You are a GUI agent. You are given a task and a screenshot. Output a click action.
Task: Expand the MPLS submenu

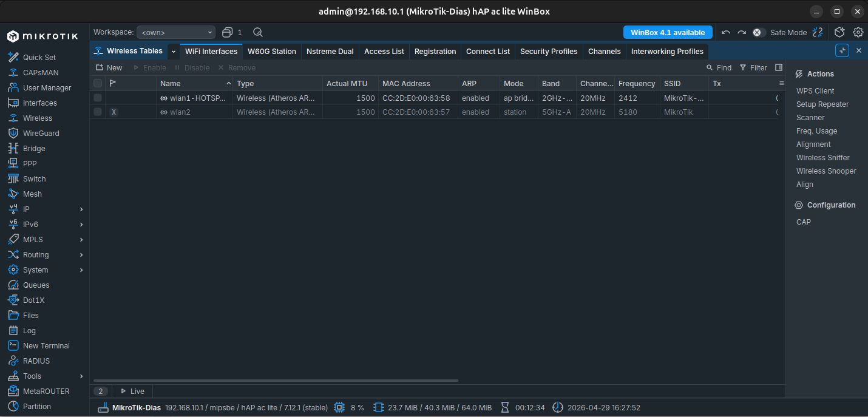[81, 239]
